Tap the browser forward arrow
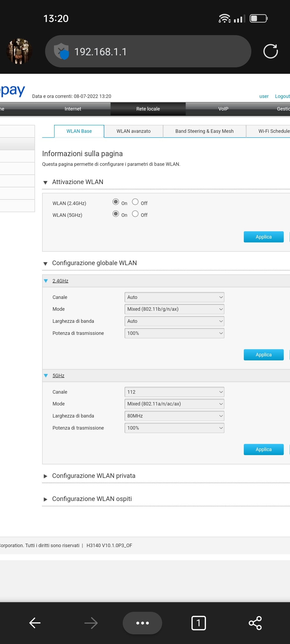 [x=91, y=623]
